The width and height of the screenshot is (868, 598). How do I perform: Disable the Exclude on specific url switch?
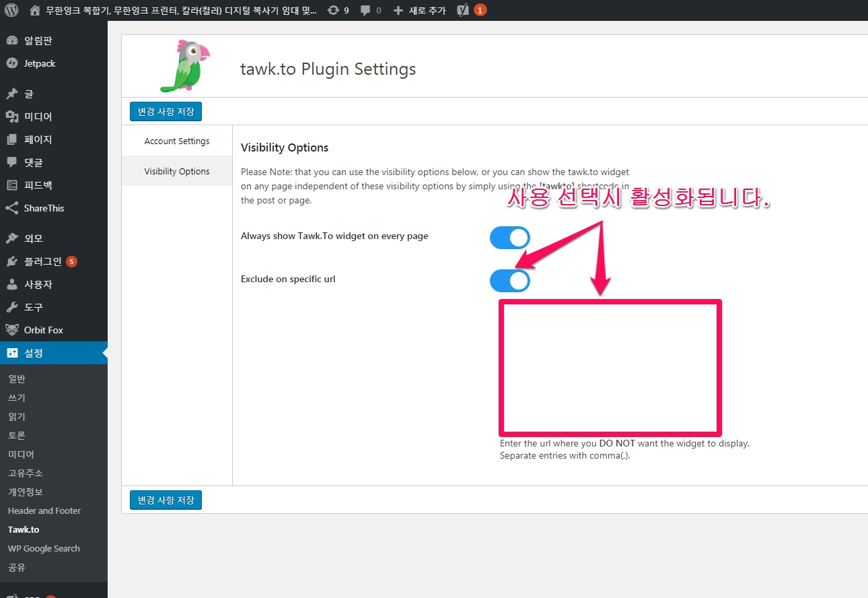[x=509, y=281]
